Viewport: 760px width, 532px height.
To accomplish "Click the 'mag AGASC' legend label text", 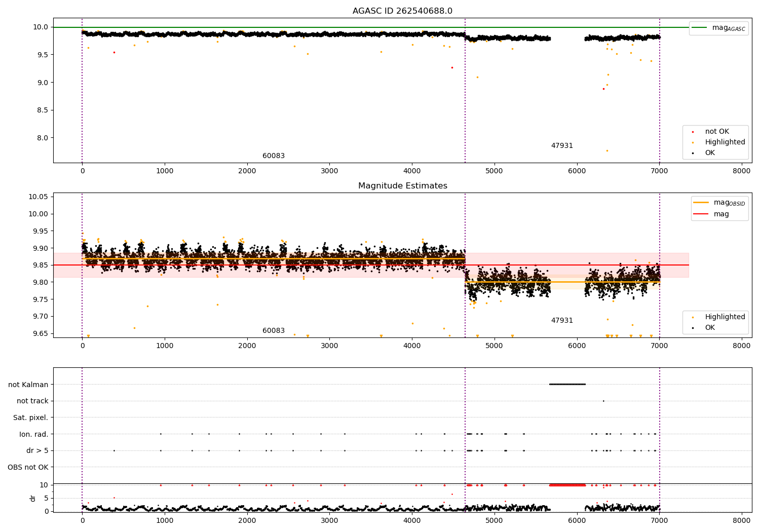I will coord(729,28).
